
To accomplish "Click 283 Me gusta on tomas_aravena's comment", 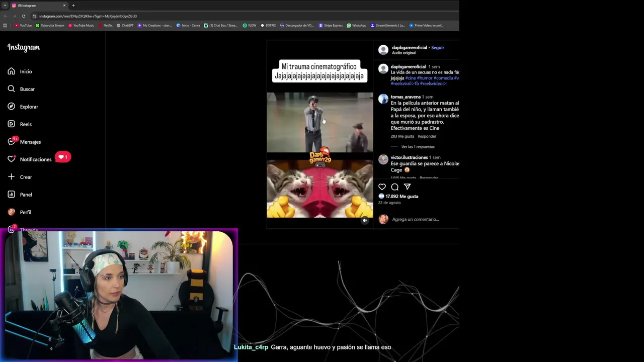I will 403,136.
